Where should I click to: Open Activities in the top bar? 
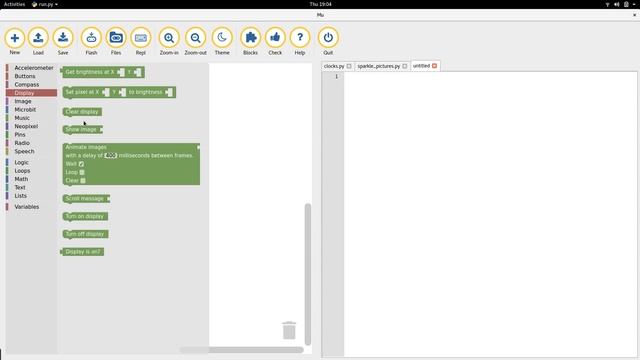click(14, 4)
